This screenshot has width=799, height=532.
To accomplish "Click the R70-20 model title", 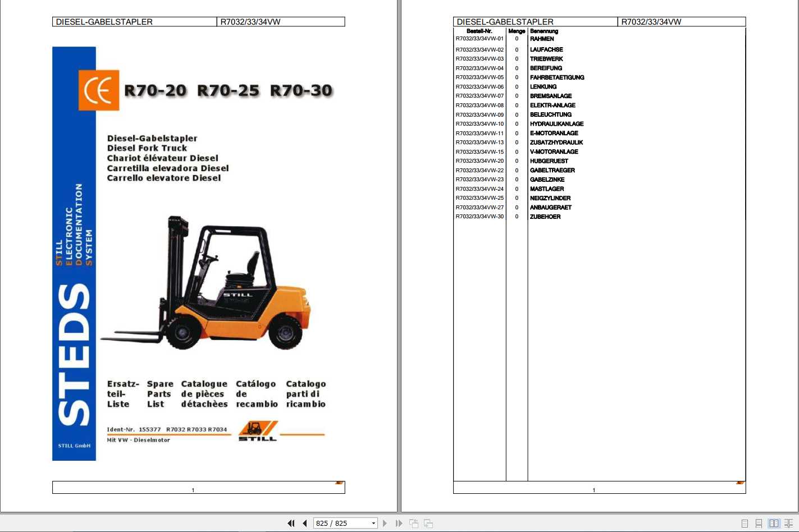I will (156, 90).
